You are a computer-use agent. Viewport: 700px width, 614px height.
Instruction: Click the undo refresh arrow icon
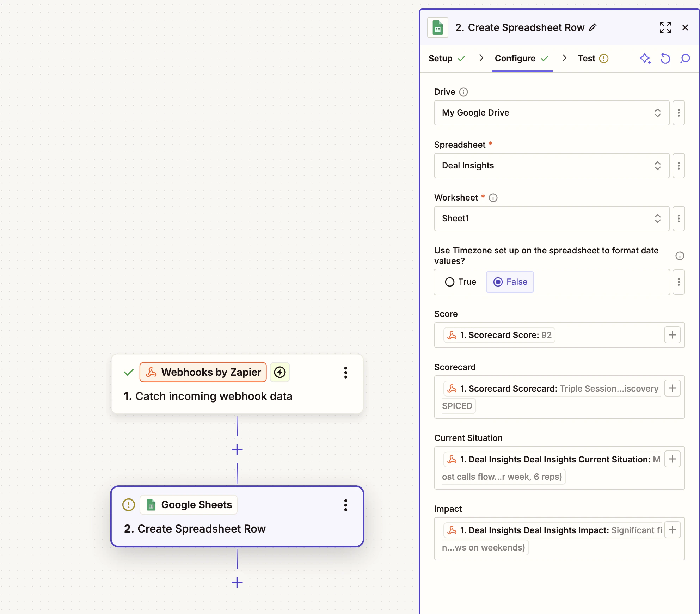coord(665,59)
